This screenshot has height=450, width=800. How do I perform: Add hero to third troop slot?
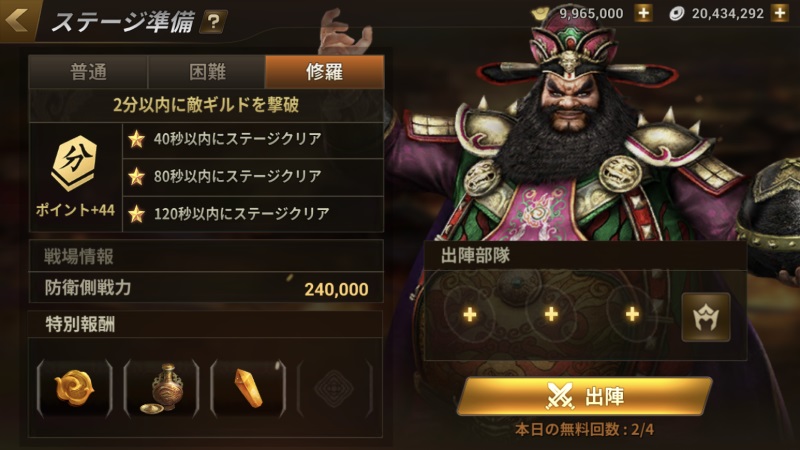click(x=632, y=314)
